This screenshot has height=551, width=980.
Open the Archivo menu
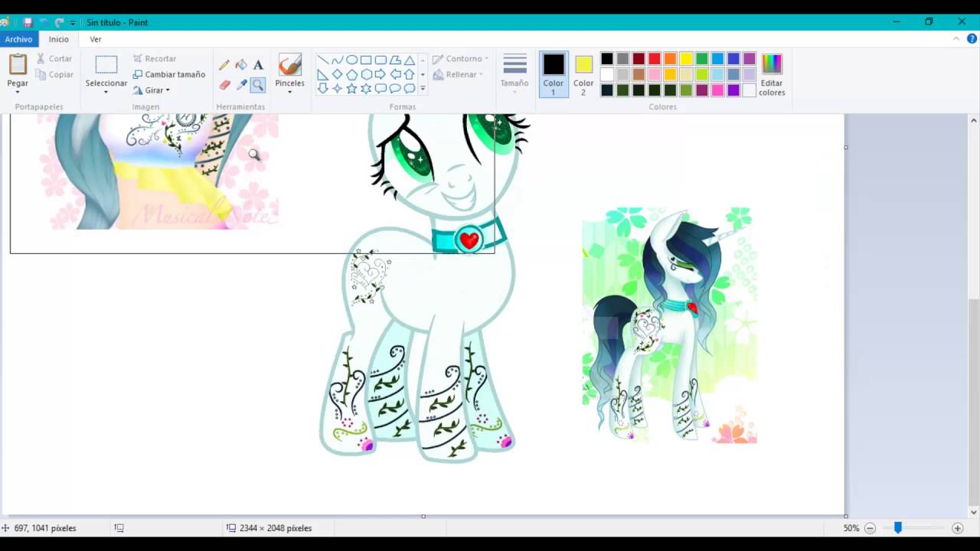(19, 39)
